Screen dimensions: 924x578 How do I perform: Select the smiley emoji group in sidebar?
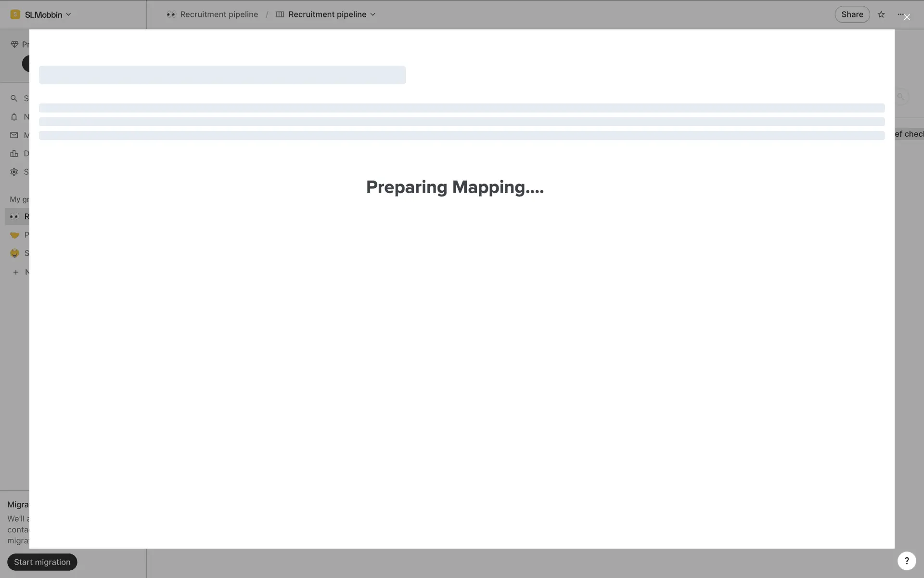[14, 253]
